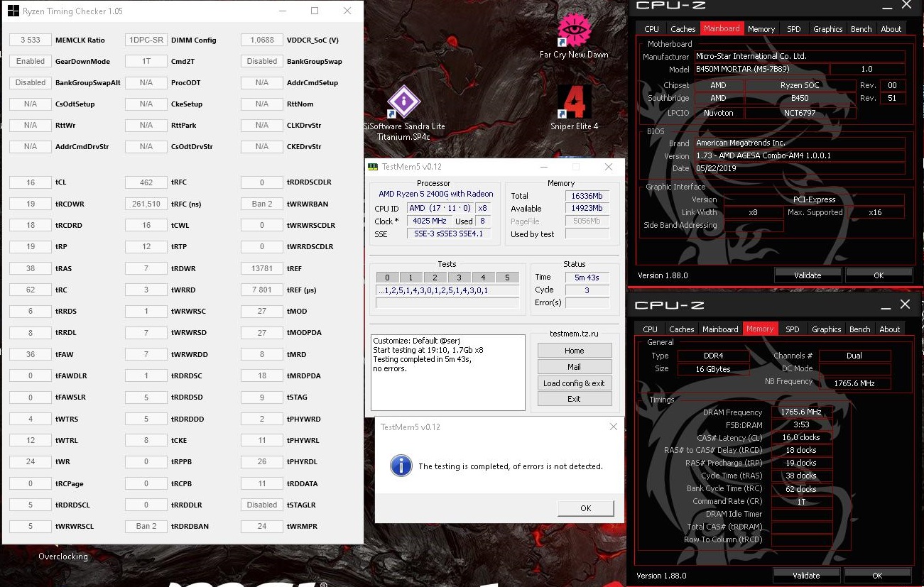The height and width of the screenshot is (587, 924).
Task: Click tWR value field showing 24
Action: pyautogui.click(x=30, y=461)
